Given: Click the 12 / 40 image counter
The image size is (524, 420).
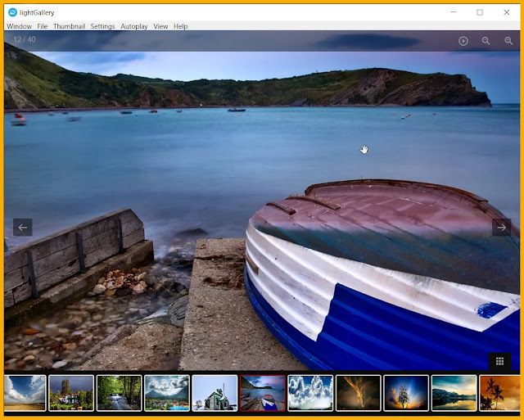Looking at the screenshot, I should (x=25, y=39).
